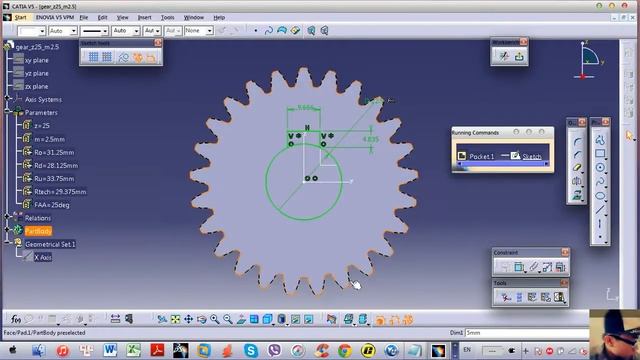This screenshot has width=640, height=360.
Task: Open the Constraints Defined in Dialog Box tool
Action: pos(504,267)
